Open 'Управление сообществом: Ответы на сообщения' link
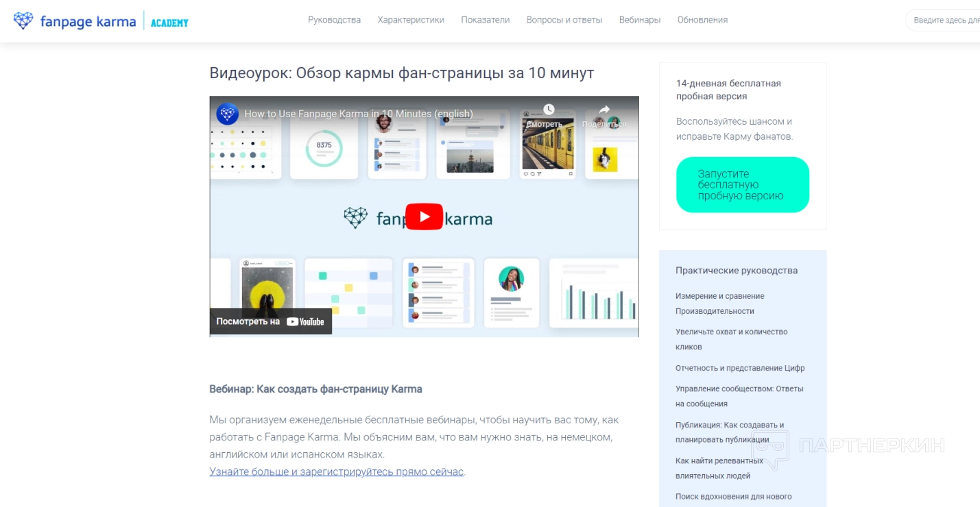The width and height of the screenshot is (980, 507). coord(739,396)
